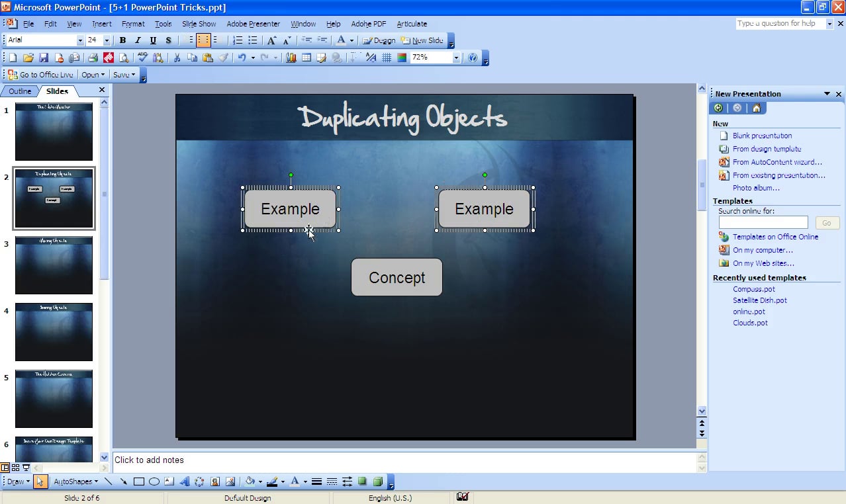
Task: Toggle Underline formatting
Action: [153, 40]
